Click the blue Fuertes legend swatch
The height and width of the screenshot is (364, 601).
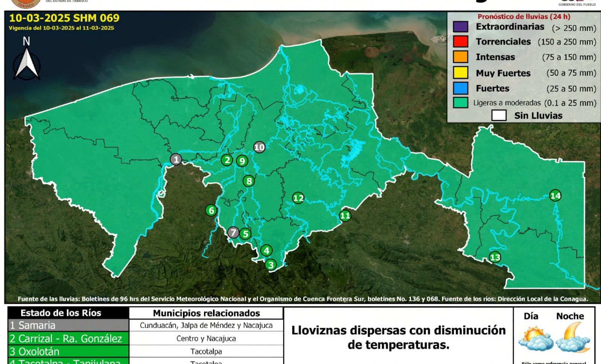461,88
